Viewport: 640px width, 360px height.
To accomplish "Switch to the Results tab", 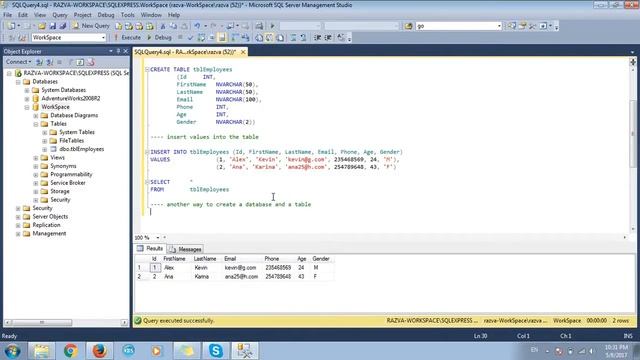I will (150, 249).
